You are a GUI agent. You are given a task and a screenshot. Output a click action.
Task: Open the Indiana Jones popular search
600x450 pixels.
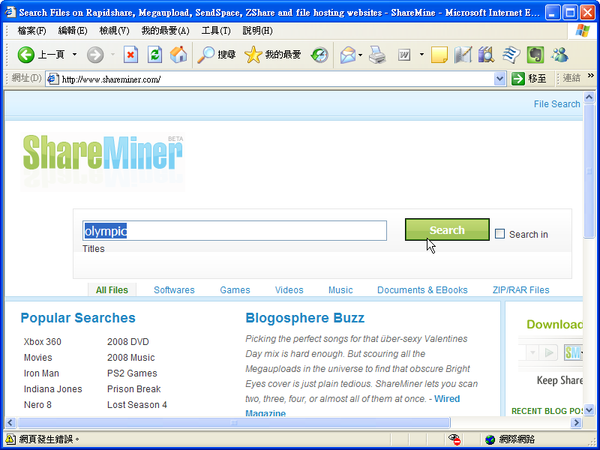coord(53,388)
